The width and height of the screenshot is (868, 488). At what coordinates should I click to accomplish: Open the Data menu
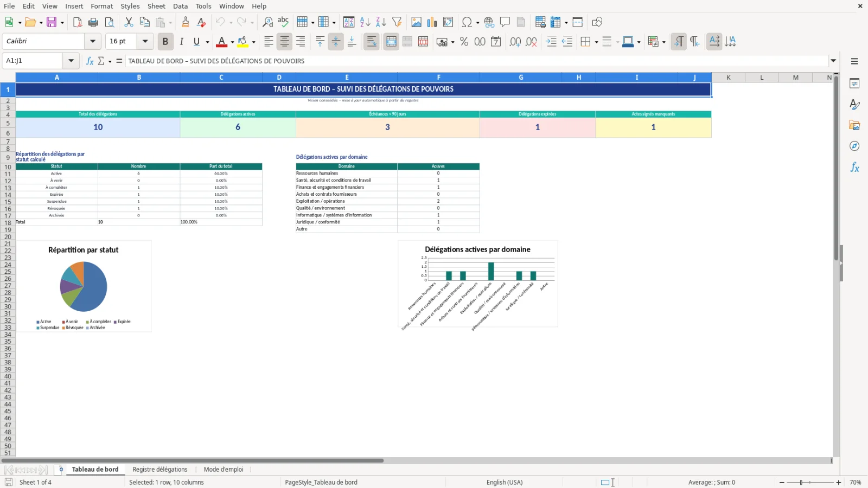click(180, 6)
